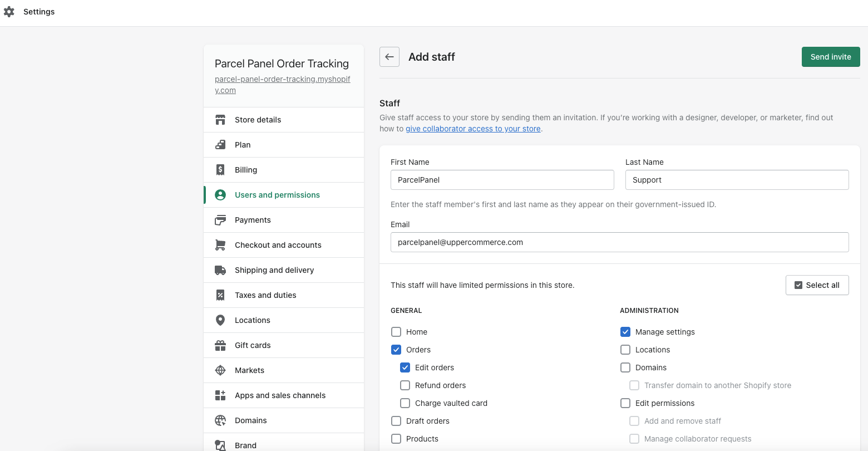Click the Store details storefront icon
This screenshot has height=451, width=868.
(x=220, y=120)
